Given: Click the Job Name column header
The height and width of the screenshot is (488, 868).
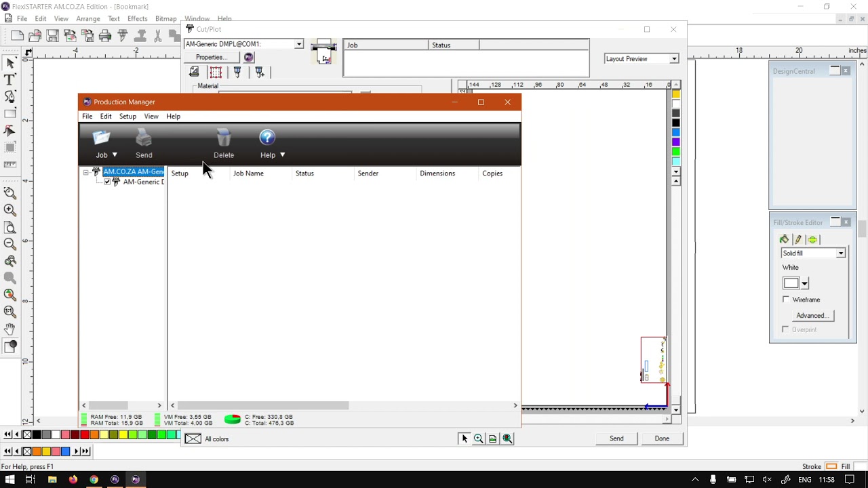Looking at the screenshot, I should 248,174.
